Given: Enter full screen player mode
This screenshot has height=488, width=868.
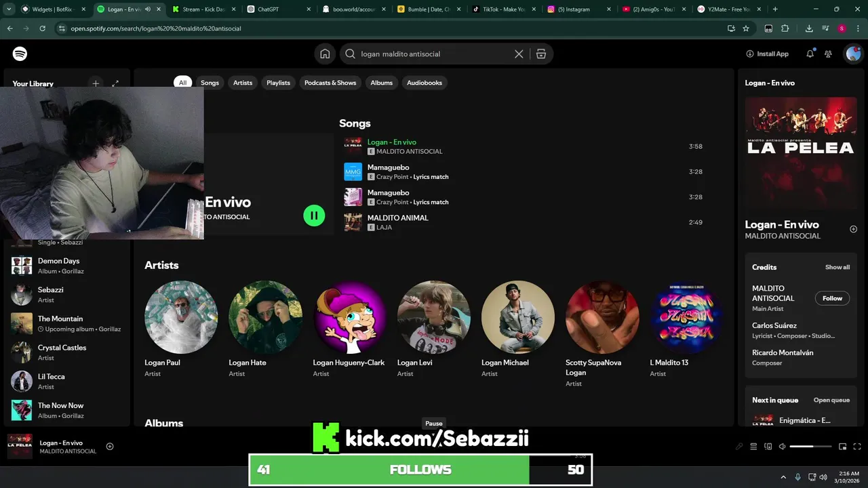Looking at the screenshot, I should click(x=857, y=446).
